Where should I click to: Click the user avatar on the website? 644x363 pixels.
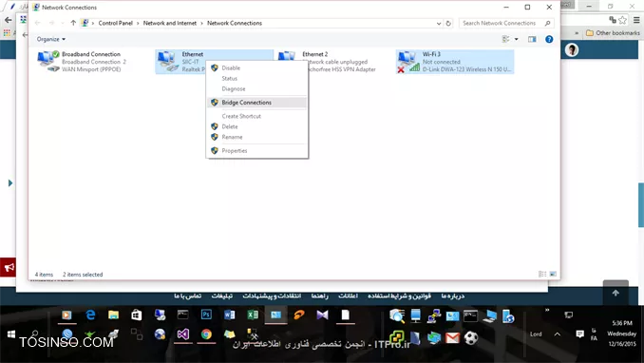tap(571, 49)
